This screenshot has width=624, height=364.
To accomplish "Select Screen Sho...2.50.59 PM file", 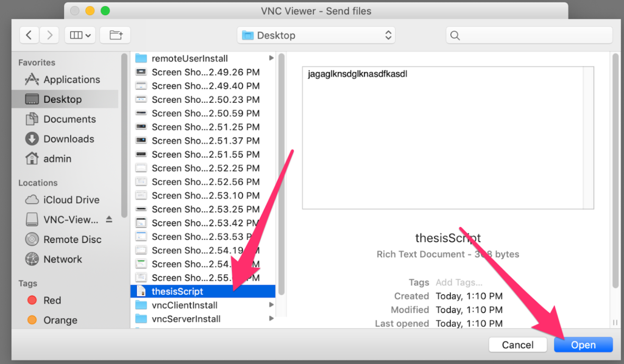I will click(x=203, y=113).
